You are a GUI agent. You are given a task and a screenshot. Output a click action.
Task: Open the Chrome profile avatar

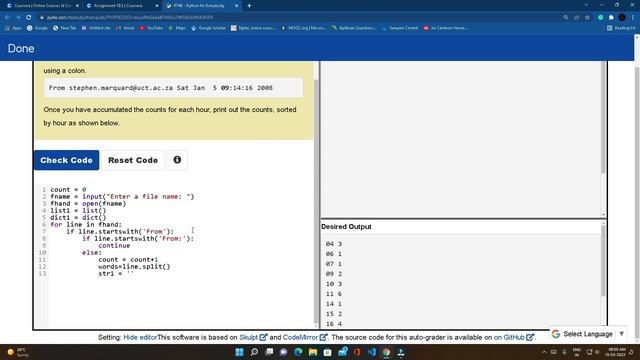(622, 18)
